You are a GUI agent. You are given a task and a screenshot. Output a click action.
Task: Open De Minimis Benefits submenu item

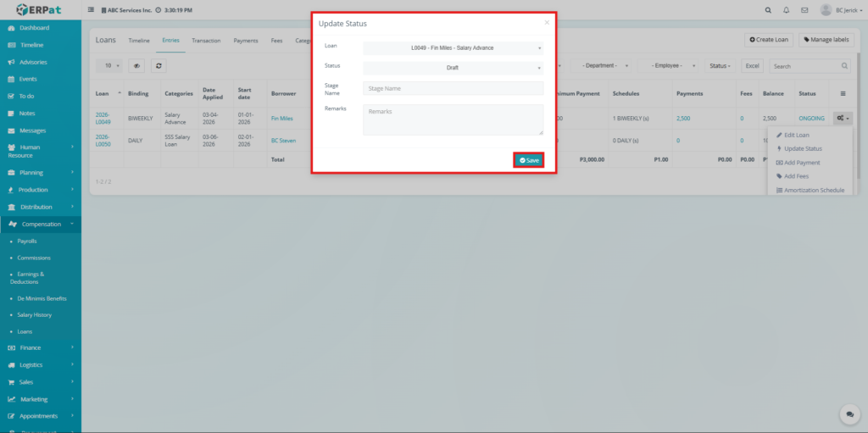pyautogui.click(x=42, y=298)
